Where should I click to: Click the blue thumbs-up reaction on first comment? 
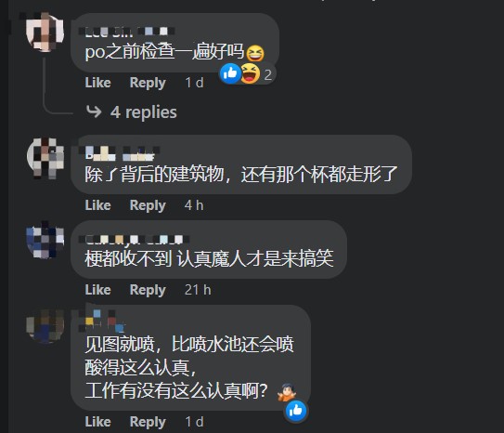(x=230, y=73)
